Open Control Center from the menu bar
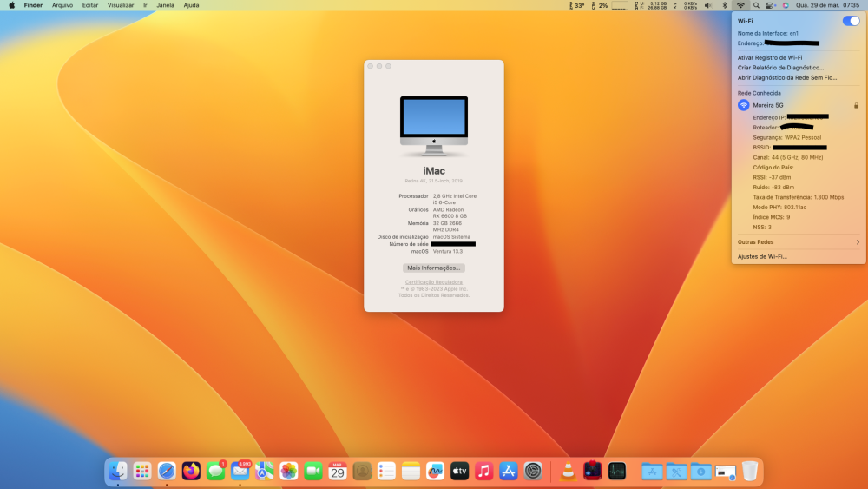Image resolution: width=868 pixels, height=489 pixels. [x=771, y=5]
